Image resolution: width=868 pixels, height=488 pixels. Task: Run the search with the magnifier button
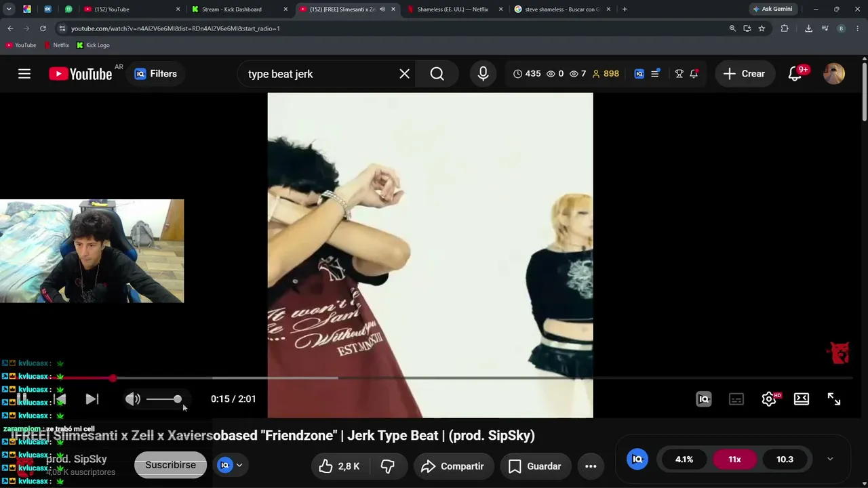point(437,74)
